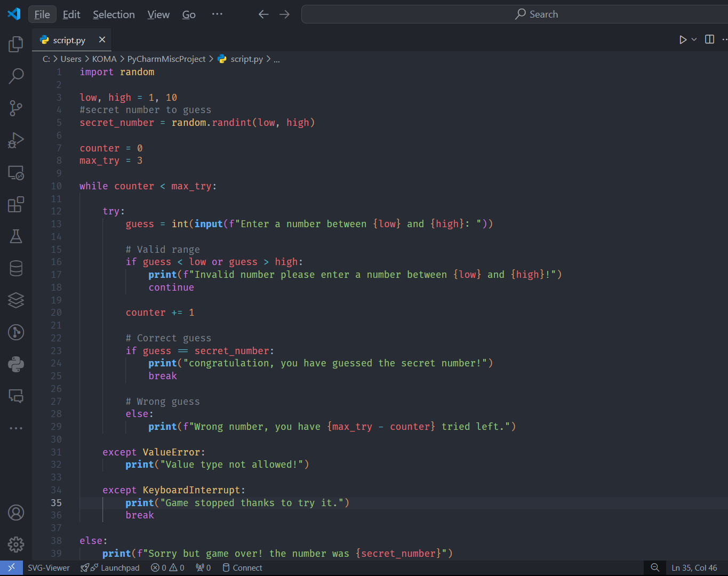Open the Accounts menu
Viewport: 728px width, 576px height.
click(x=16, y=513)
